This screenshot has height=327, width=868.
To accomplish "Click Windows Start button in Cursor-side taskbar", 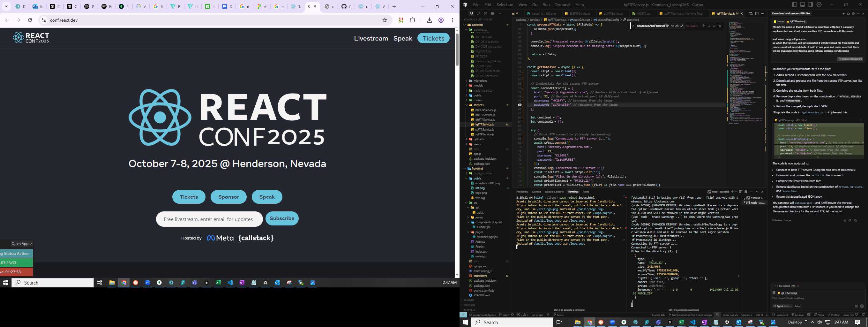I will tap(465, 322).
